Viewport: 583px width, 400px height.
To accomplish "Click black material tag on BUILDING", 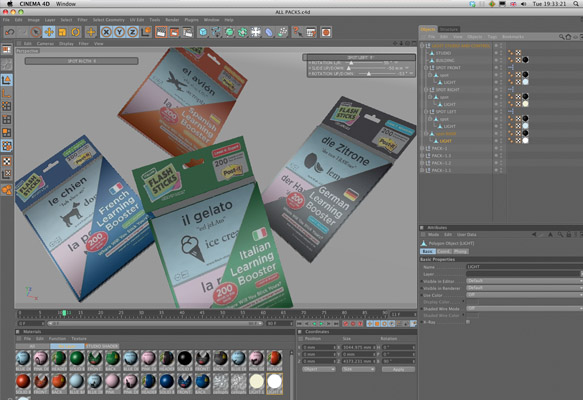I will coord(525,60).
